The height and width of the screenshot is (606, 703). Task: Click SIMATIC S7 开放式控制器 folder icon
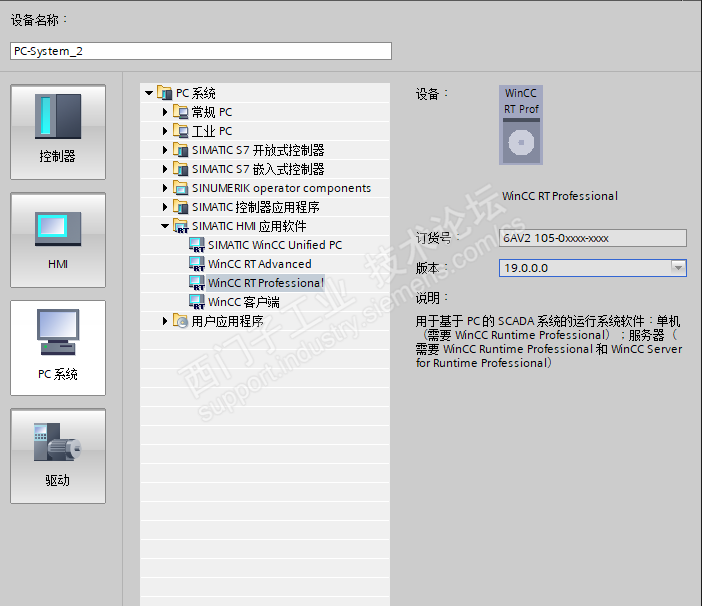point(181,150)
